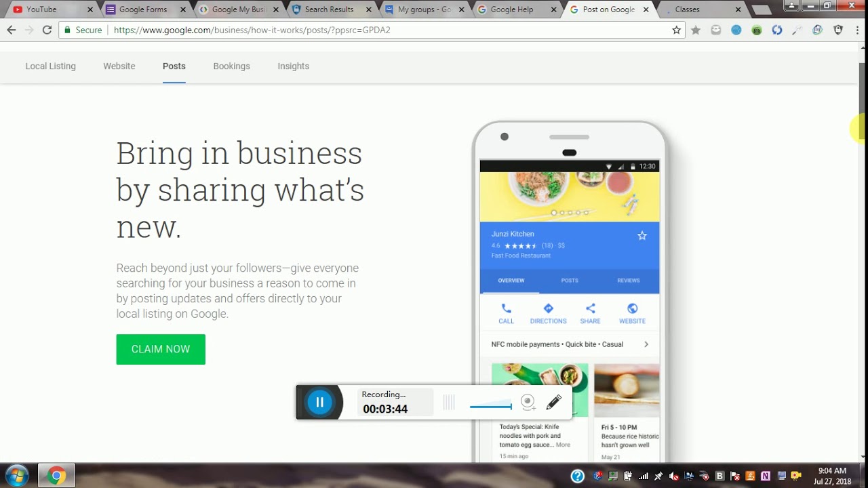Click the Fri 5 - 10 PM post image

click(x=627, y=390)
